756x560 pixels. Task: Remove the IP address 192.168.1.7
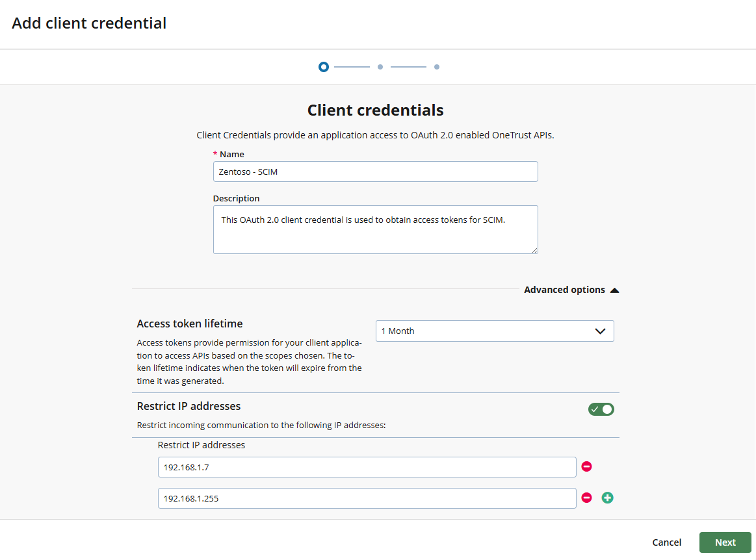click(x=586, y=466)
